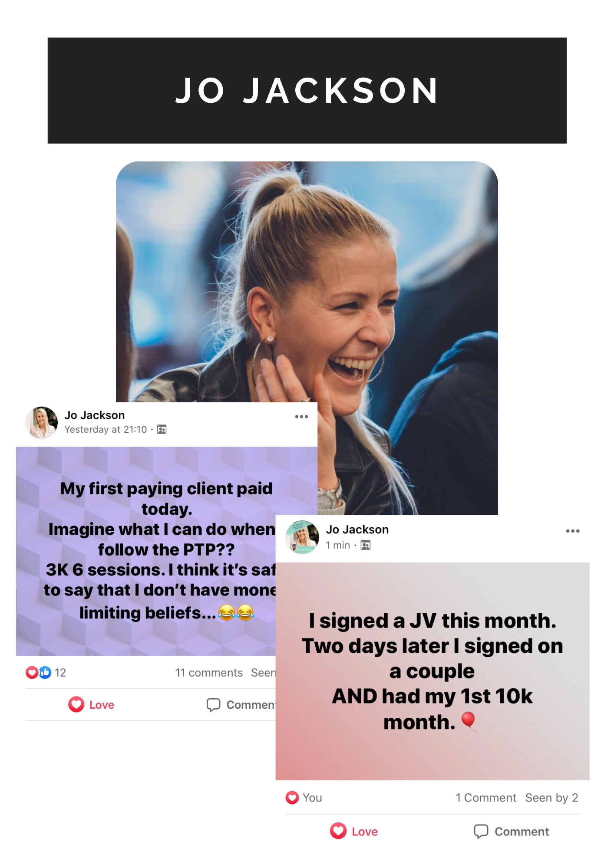Open the 1 Comment link

(486, 798)
